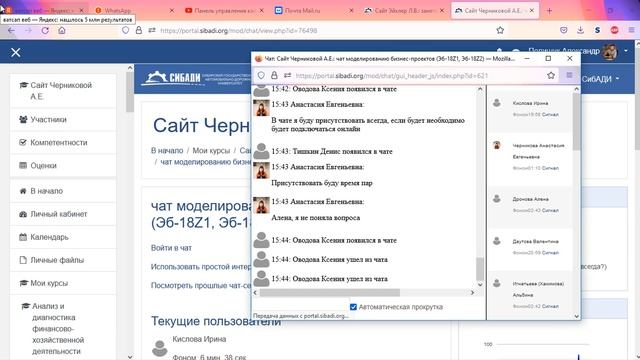Screen dimensions: 640x360
Task: Click the user list vertical scrollbar thumb
Action: coord(576,121)
